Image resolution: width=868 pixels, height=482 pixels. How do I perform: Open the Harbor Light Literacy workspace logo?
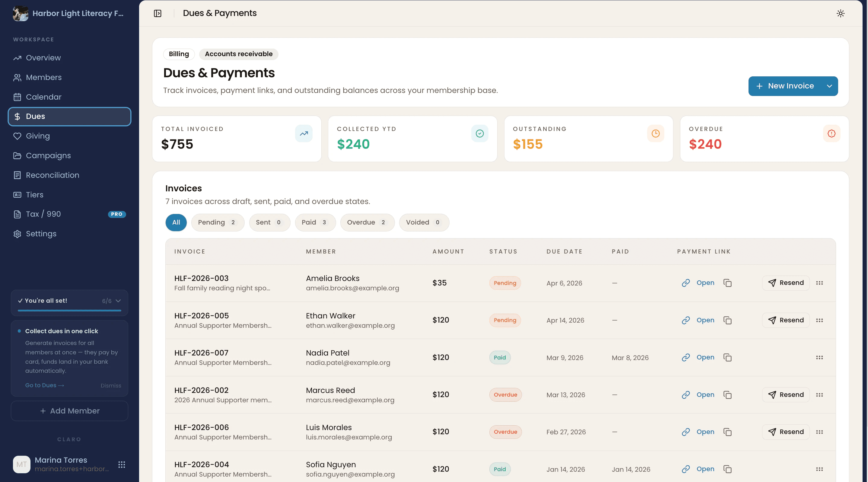point(21,13)
